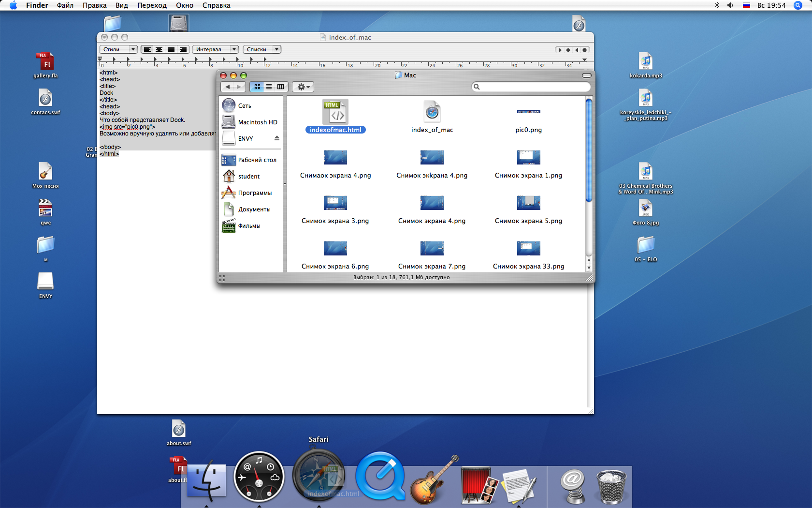Select Снимаок экрана 4.png thumbnail

click(x=335, y=157)
